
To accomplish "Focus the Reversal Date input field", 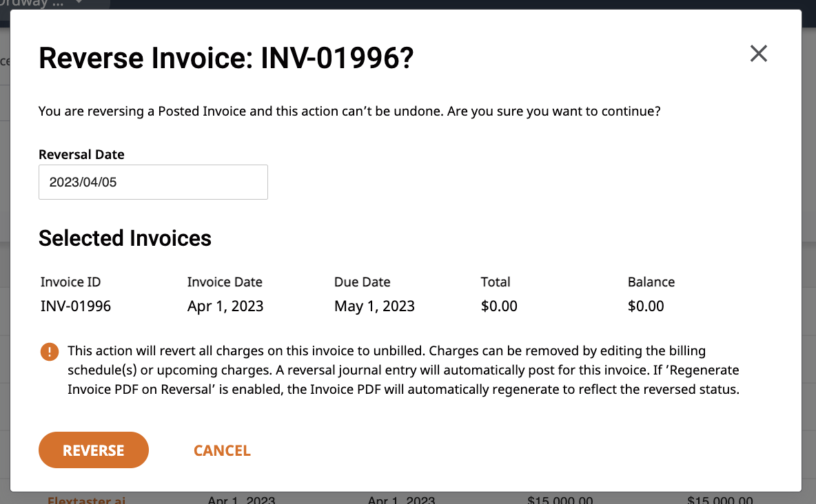I will [x=153, y=182].
